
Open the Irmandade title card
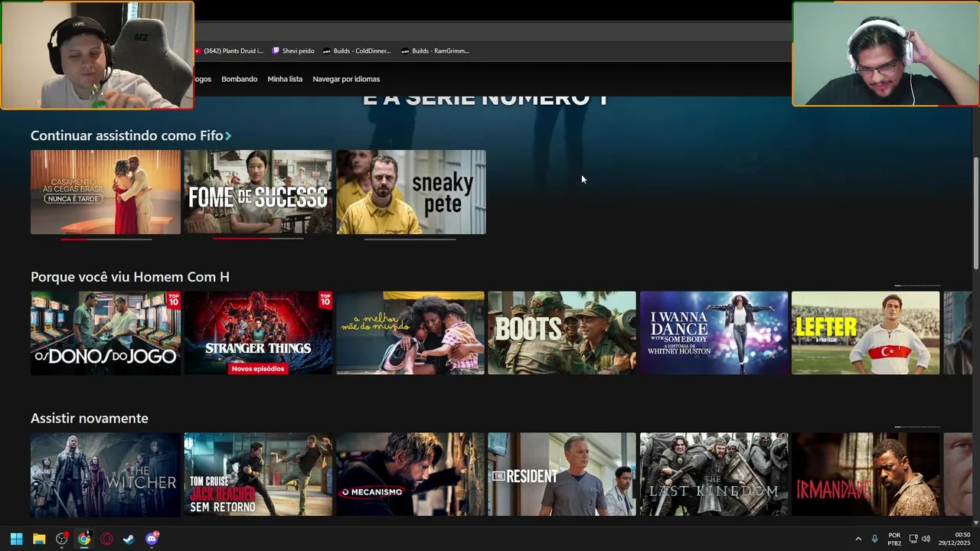865,474
